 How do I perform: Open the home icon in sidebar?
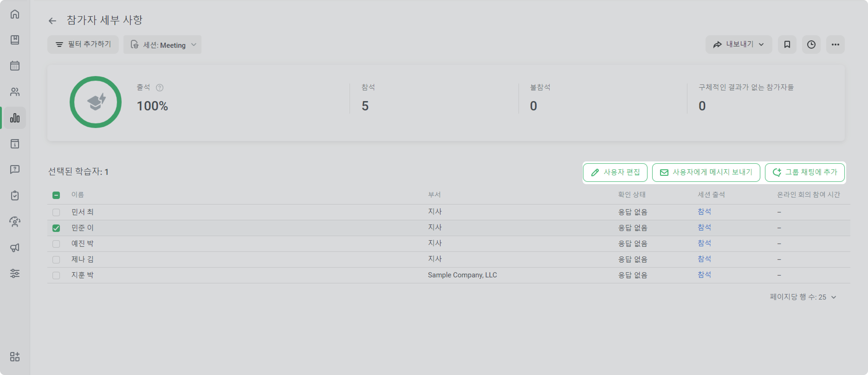(15, 14)
